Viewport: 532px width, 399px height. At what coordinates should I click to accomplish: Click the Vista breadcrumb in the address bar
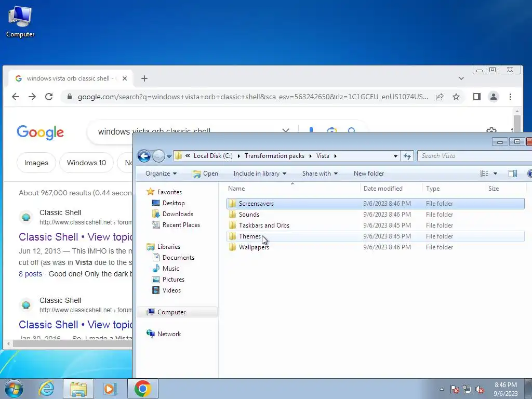[323, 156]
